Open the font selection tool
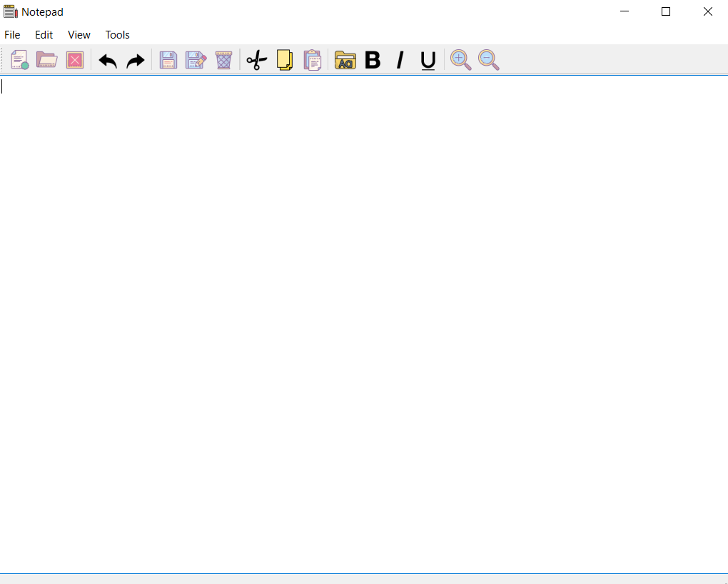 pos(345,60)
